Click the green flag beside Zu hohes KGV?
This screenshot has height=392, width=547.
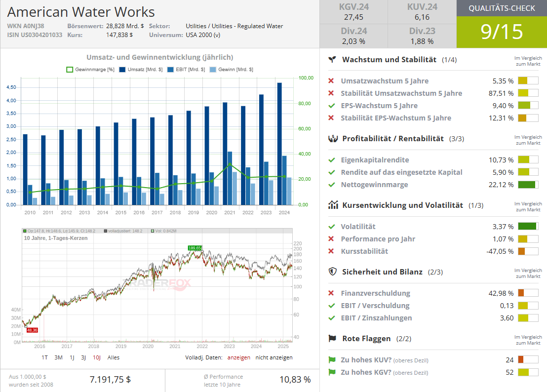click(332, 372)
